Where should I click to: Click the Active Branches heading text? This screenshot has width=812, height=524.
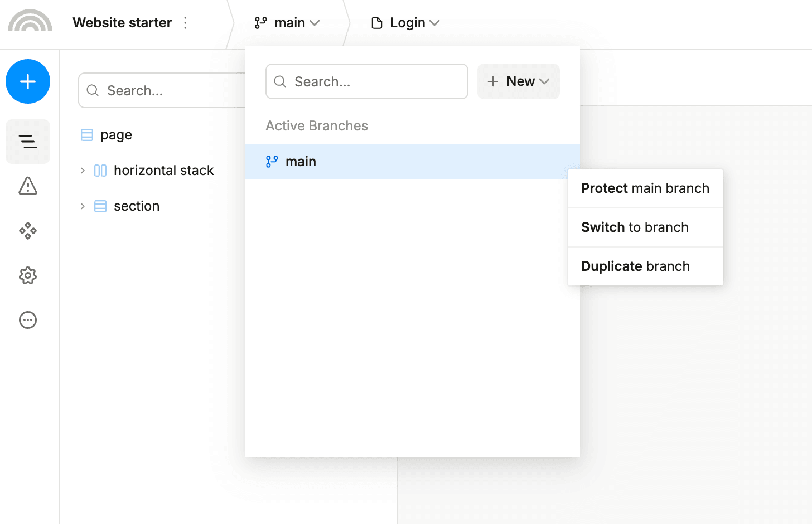click(317, 126)
